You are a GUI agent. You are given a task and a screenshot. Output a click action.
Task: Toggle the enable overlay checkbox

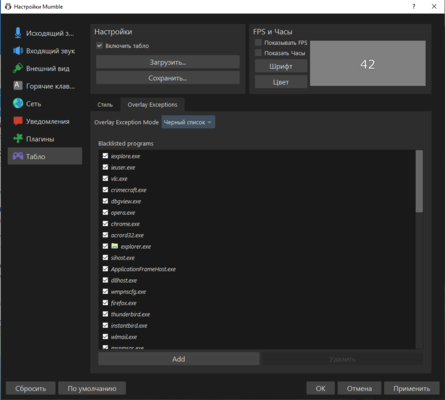[99, 46]
